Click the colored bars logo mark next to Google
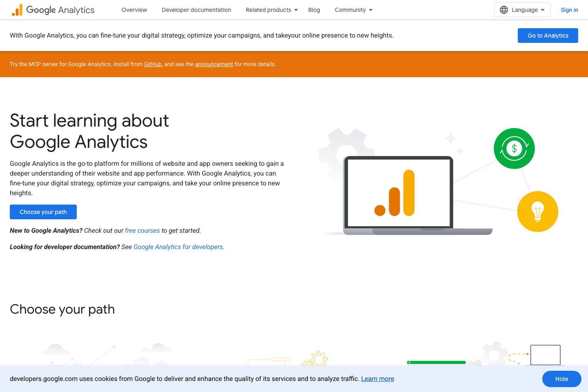The image size is (588, 392). click(17, 9)
